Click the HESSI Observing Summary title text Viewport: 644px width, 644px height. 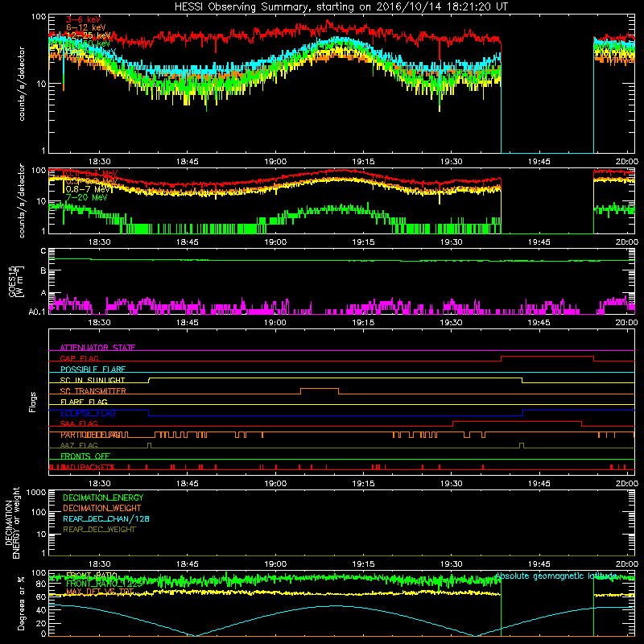(x=341, y=7)
